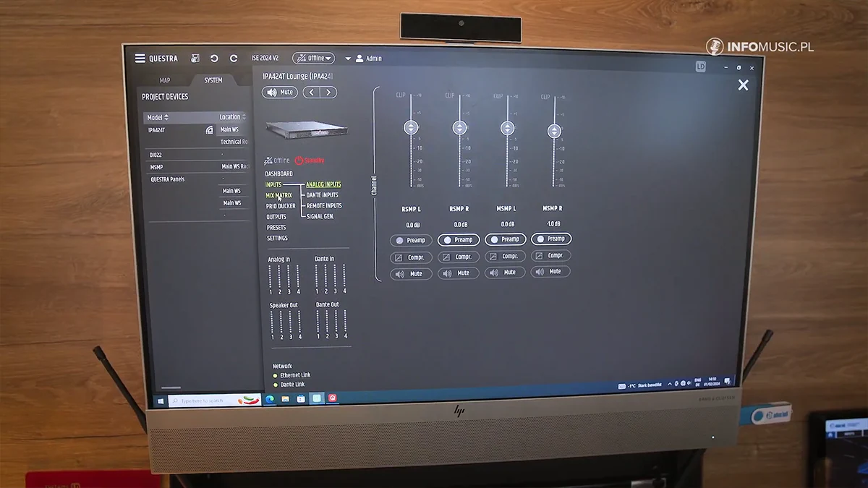The width and height of the screenshot is (868, 488).
Task: Toggle Preamp on RSMP L channel
Action: (411, 240)
